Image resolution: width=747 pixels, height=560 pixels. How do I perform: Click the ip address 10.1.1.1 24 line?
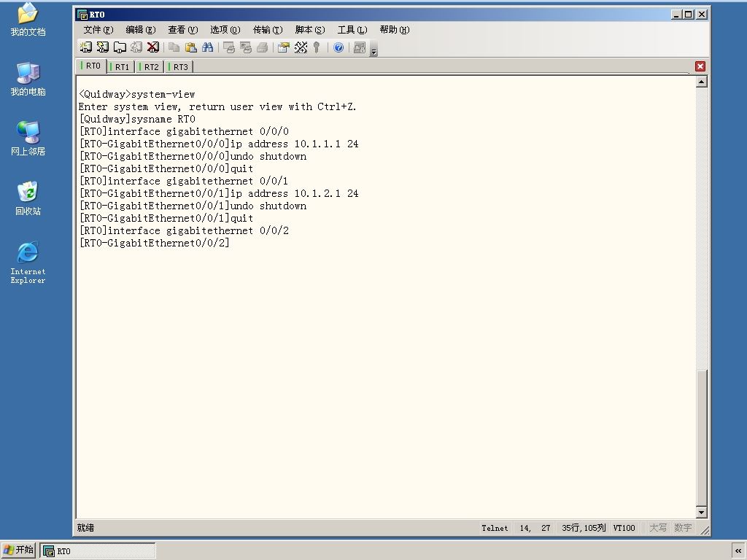click(x=219, y=144)
